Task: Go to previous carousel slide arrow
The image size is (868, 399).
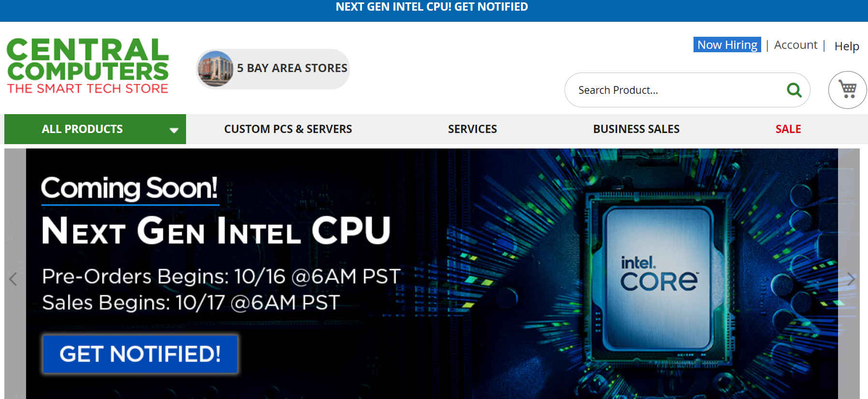Action: point(13,279)
